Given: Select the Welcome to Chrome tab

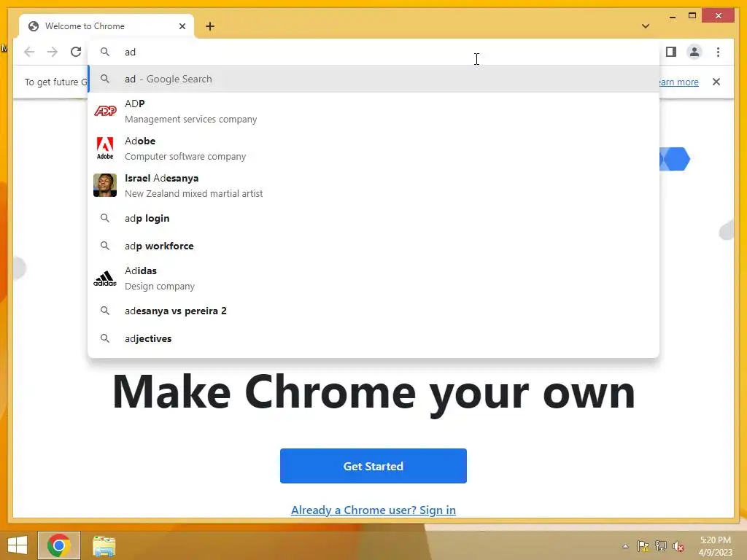Looking at the screenshot, I should click(107, 26).
